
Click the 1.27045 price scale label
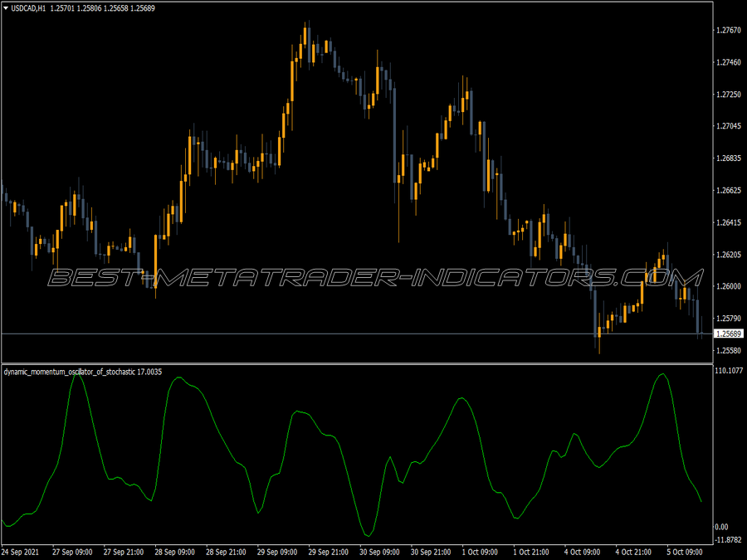click(729, 126)
